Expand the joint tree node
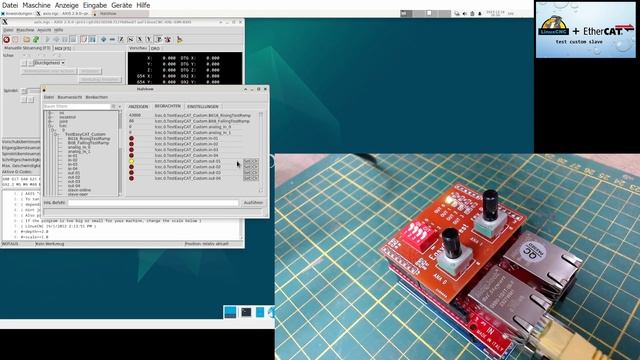 (51, 121)
